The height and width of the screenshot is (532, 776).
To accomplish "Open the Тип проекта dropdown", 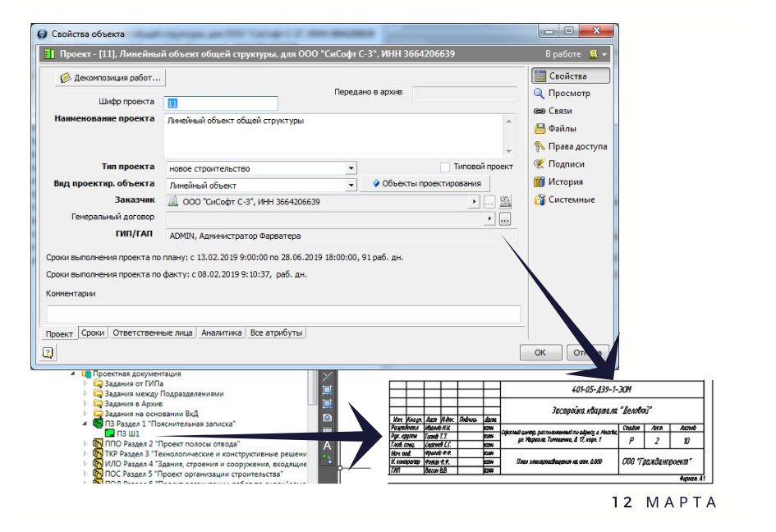I will point(351,168).
